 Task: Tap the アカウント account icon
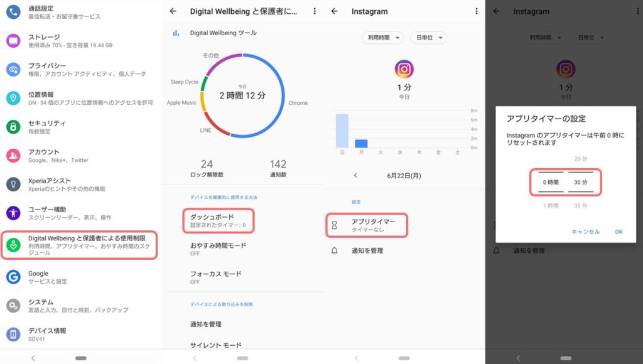[13, 156]
